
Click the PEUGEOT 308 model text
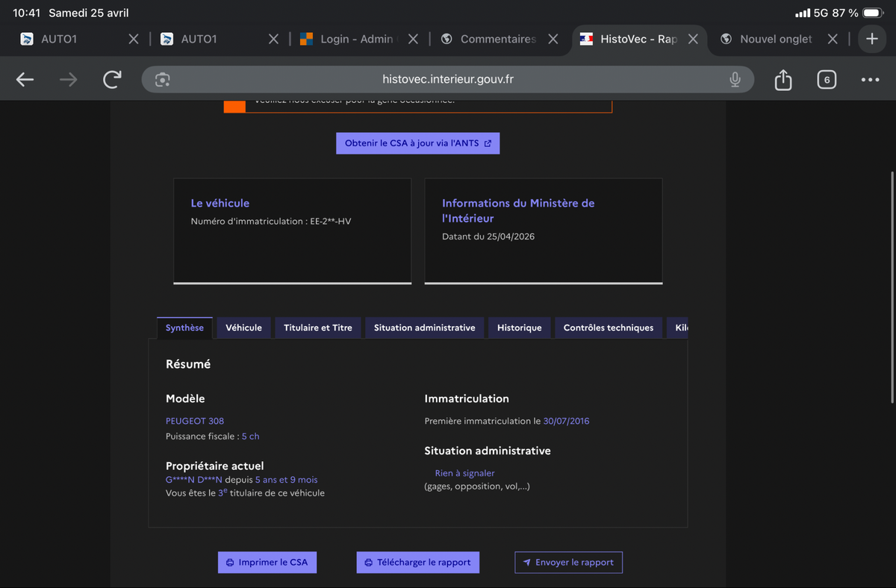coord(195,421)
